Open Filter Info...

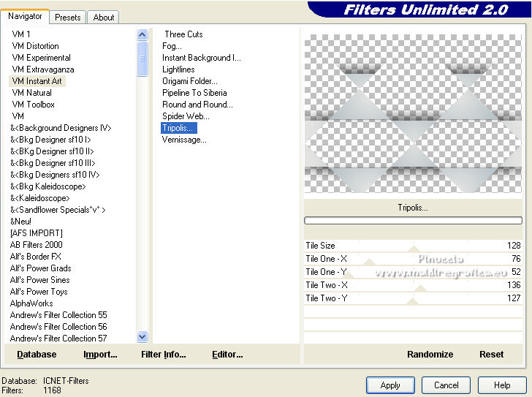164,355
